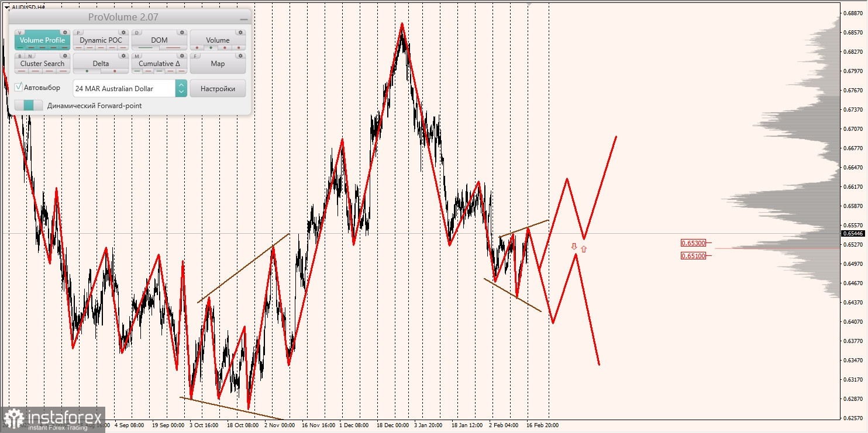Open settings gear on Map button
The height and width of the screenshot is (433, 868).
click(x=240, y=56)
